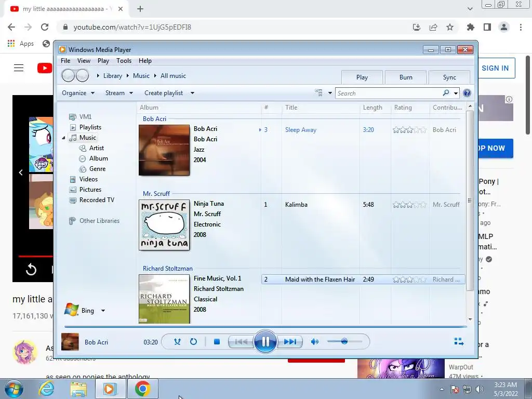Switch to the Sync tab

449,77
